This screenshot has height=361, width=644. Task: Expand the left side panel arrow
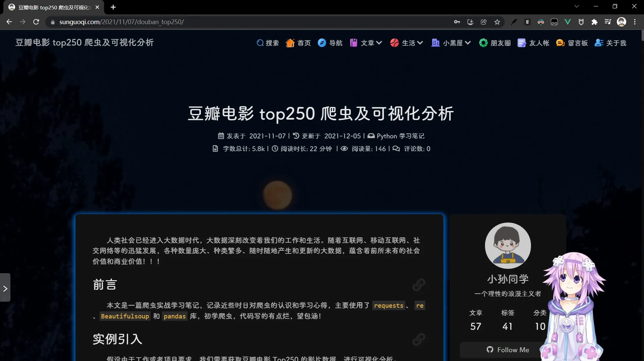click(x=5, y=288)
